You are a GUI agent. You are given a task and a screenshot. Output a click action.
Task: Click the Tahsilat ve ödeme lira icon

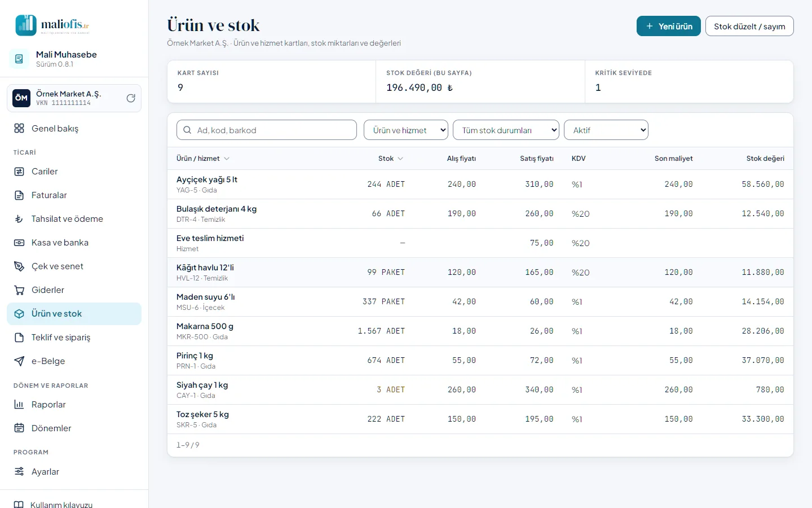coord(19,219)
